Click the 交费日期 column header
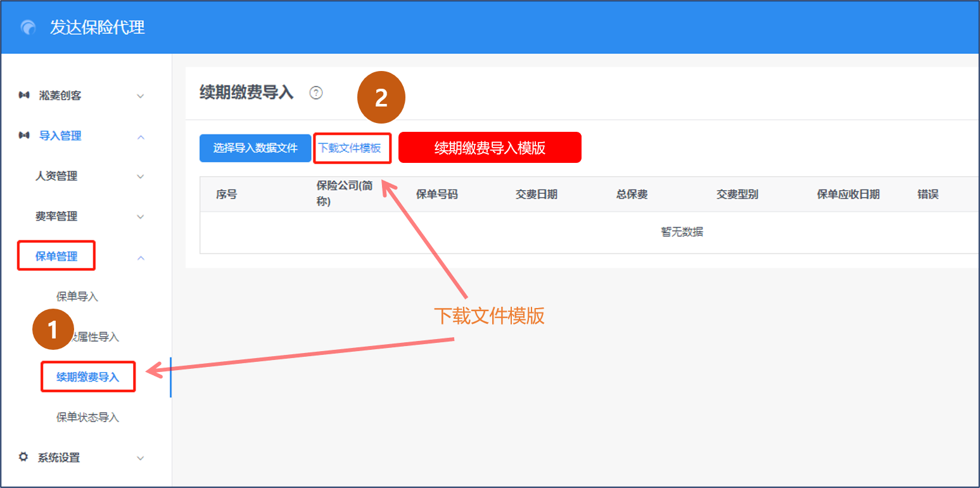The width and height of the screenshot is (980, 488). (537, 194)
